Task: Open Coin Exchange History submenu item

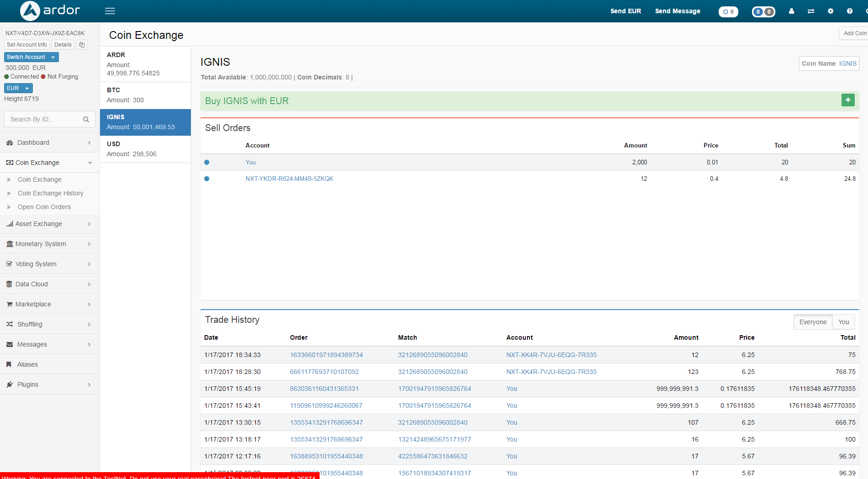Action: click(x=51, y=193)
